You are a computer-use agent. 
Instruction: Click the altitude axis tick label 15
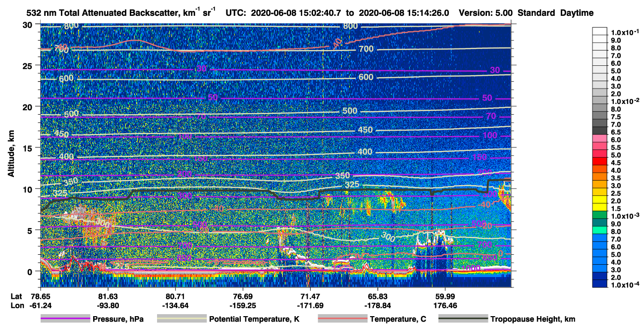(x=28, y=148)
